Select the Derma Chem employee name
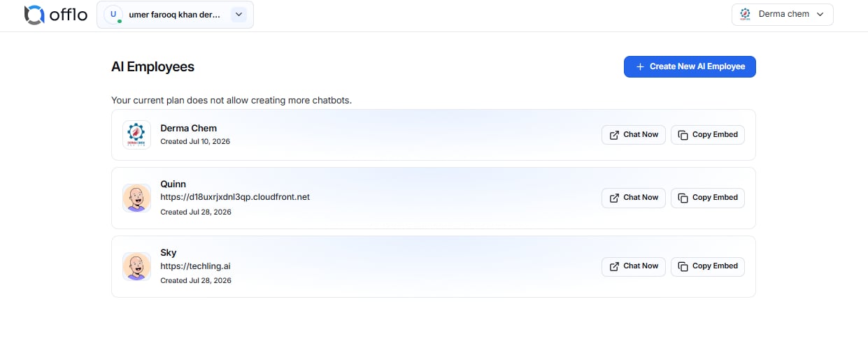Screen dimensions: 868x362 tap(189, 128)
